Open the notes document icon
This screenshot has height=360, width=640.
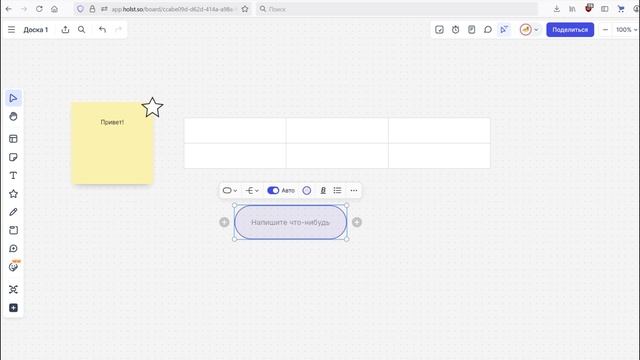(471, 29)
